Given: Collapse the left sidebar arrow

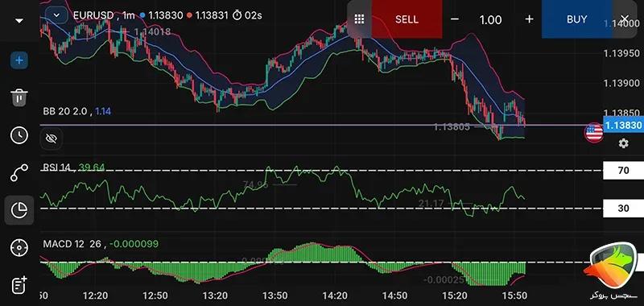Looking at the screenshot, I should click(19, 21).
